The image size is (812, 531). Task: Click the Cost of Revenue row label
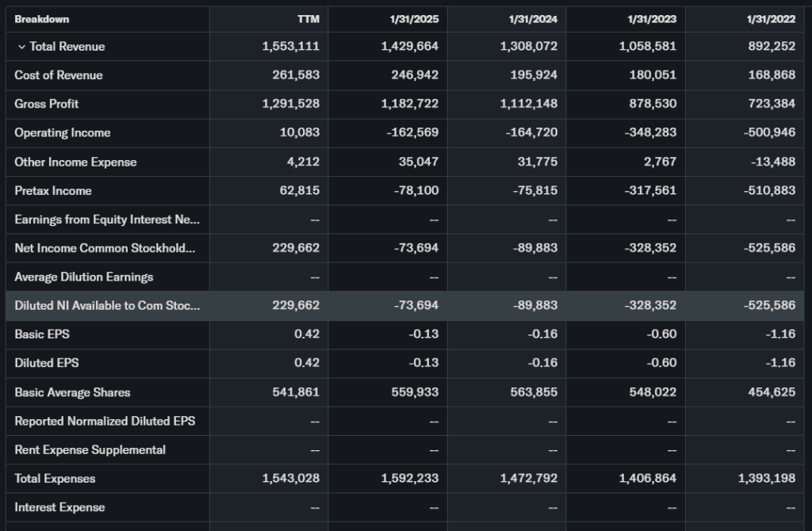pyautogui.click(x=59, y=75)
